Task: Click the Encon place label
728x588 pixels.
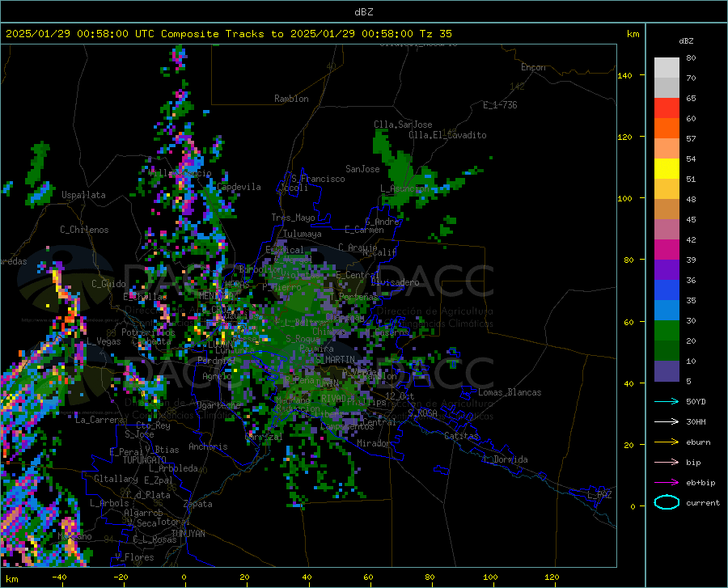Action: point(533,67)
